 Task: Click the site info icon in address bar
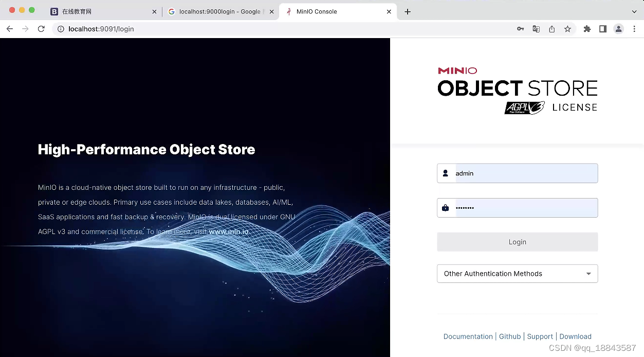(x=61, y=29)
